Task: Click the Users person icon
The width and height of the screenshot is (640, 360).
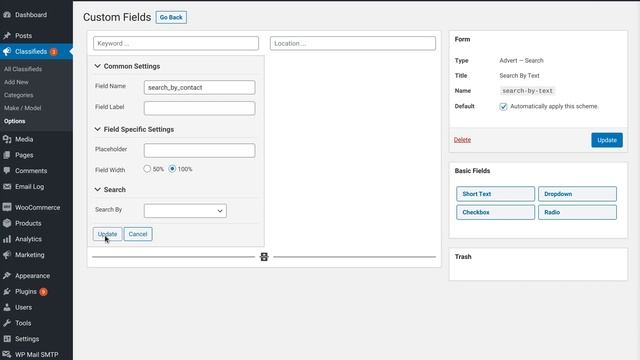Action: [x=7, y=307]
